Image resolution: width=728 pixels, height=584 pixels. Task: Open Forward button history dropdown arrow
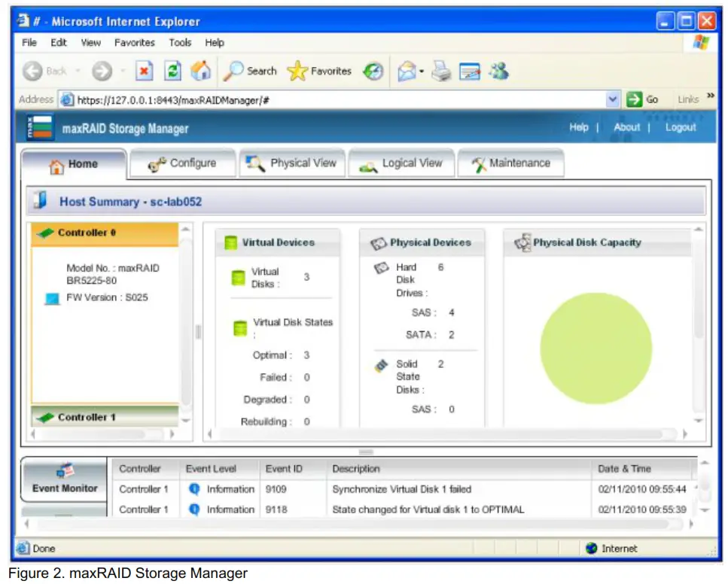click(x=123, y=71)
